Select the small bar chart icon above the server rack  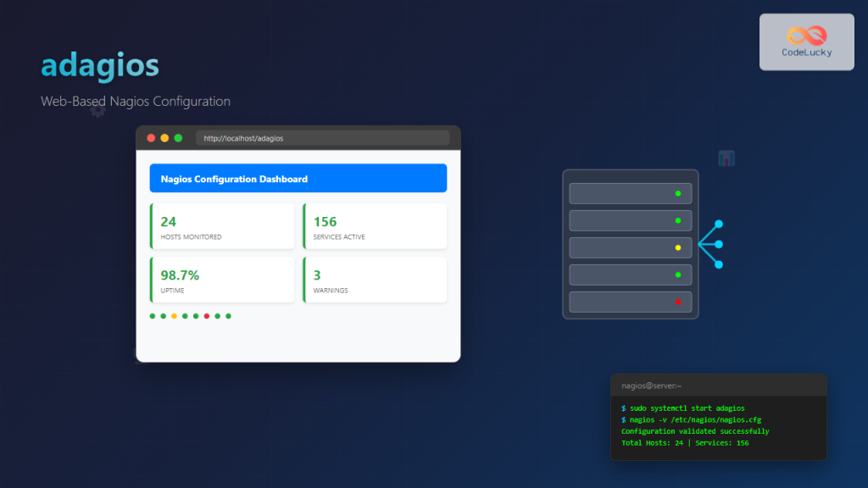click(726, 158)
